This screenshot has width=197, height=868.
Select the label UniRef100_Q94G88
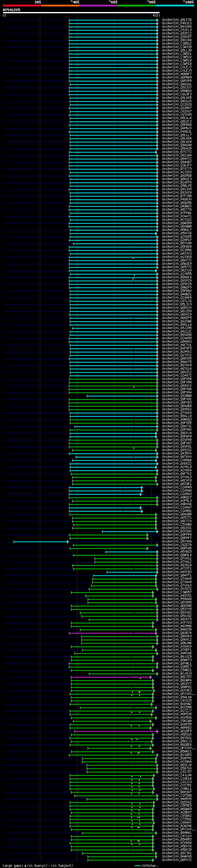[177, 145]
